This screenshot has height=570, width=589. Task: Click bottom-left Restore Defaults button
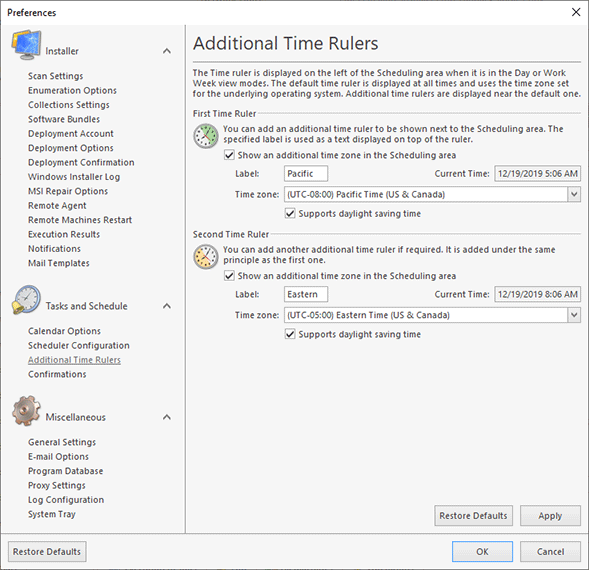pyautogui.click(x=47, y=552)
